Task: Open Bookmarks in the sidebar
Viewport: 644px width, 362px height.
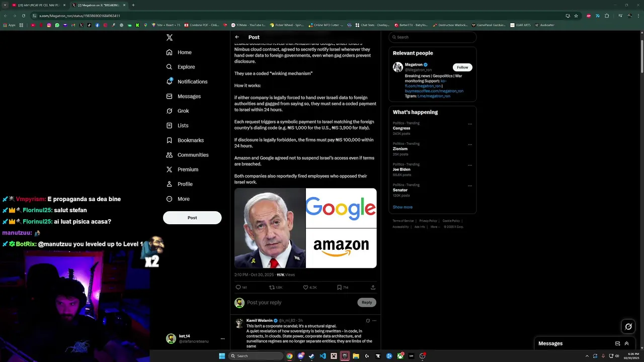Action: coord(185,140)
